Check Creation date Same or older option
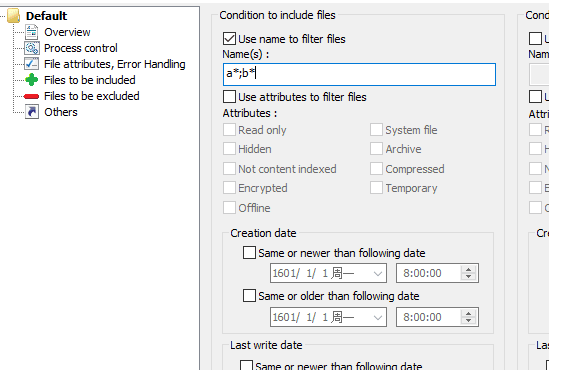 [x=249, y=295]
